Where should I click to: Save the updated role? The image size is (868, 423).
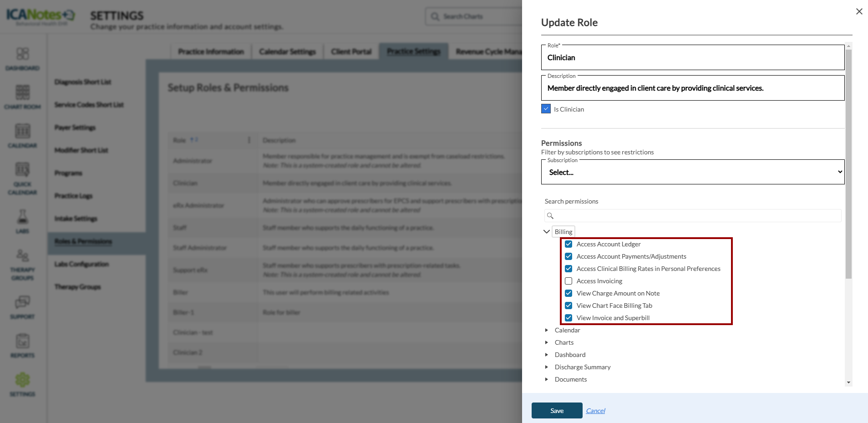pyautogui.click(x=557, y=410)
